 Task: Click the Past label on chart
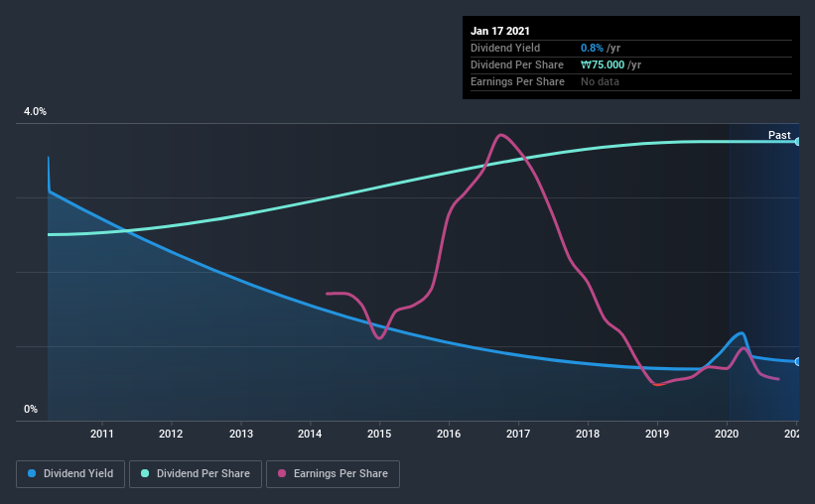[x=779, y=135]
